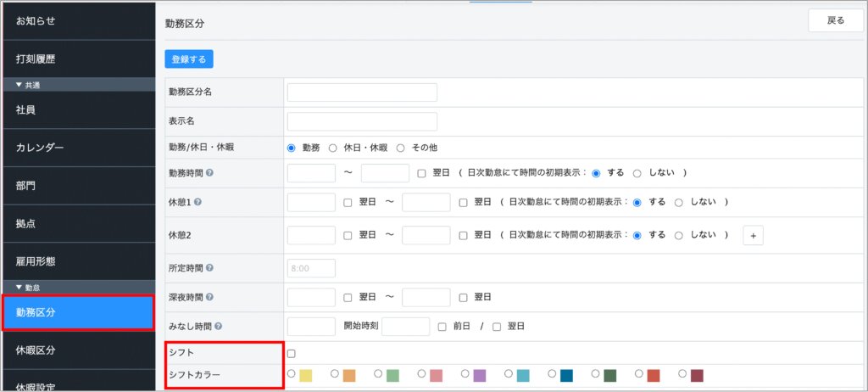868x392 pixels.
Task: Collapse the 共通 sidebar section
Action: (20, 85)
